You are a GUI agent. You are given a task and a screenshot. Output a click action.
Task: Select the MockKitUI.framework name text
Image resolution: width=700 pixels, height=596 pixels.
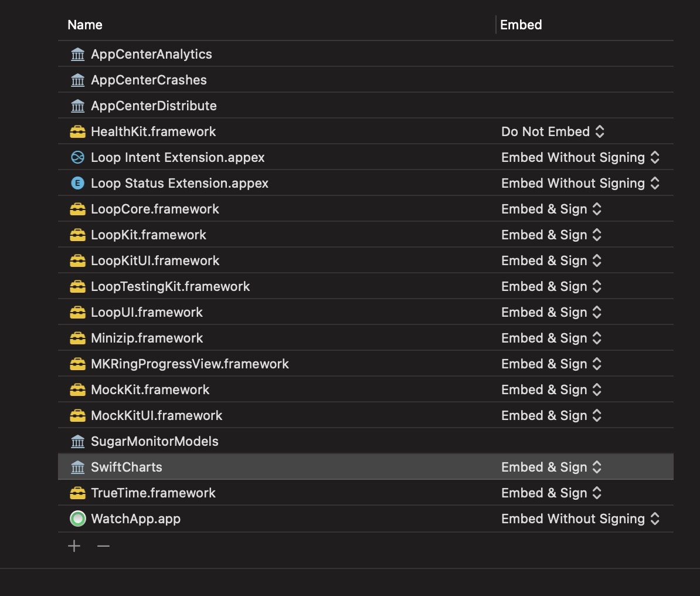click(x=157, y=416)
